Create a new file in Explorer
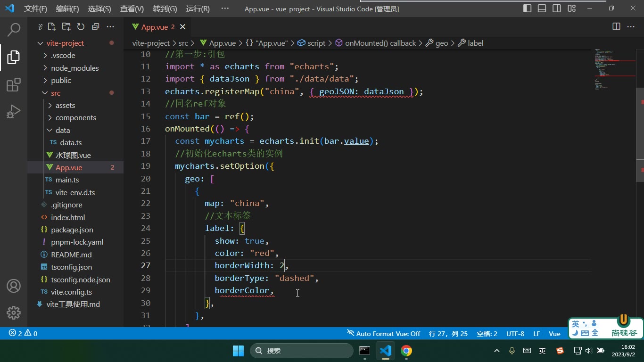The width and height of the screenshot is (644, 362). click(x=52, y=27)
